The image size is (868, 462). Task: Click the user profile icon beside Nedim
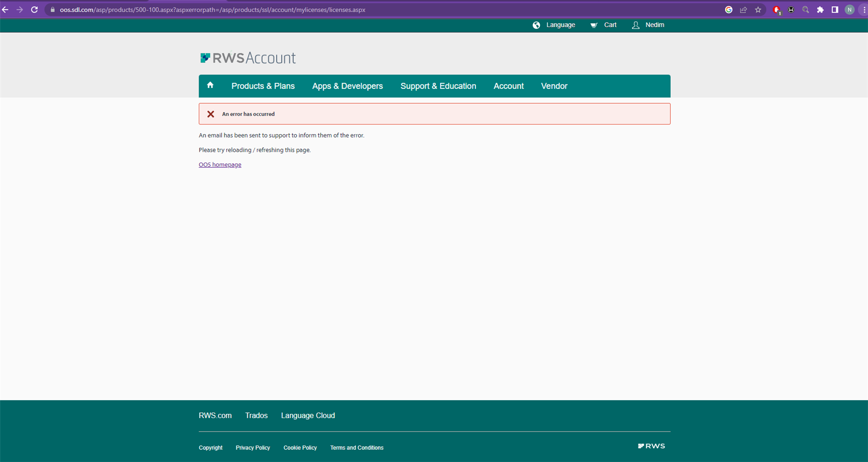(636, 25)
